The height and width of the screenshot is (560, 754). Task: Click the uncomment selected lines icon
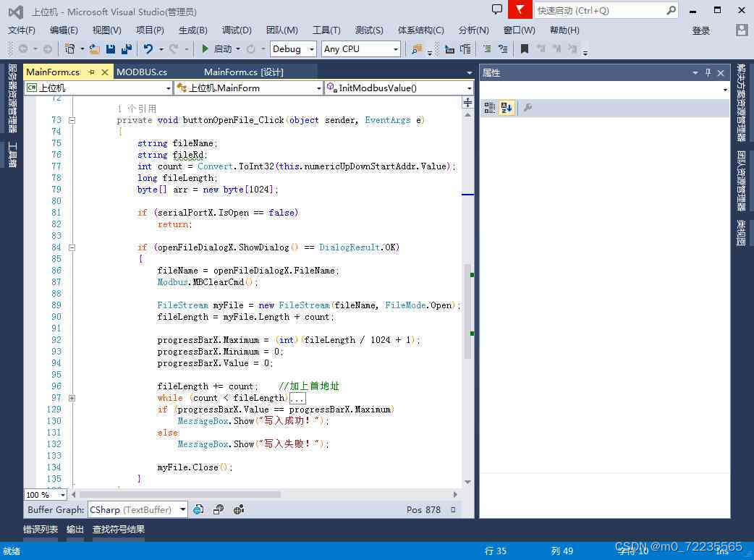(503, 48)
